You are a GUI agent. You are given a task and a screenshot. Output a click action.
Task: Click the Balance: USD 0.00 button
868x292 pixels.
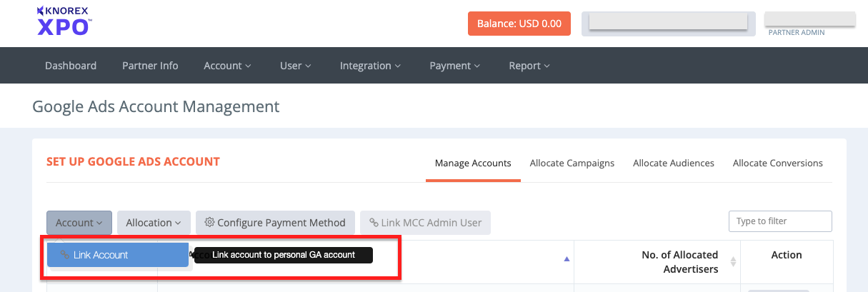tap(519, 24)
